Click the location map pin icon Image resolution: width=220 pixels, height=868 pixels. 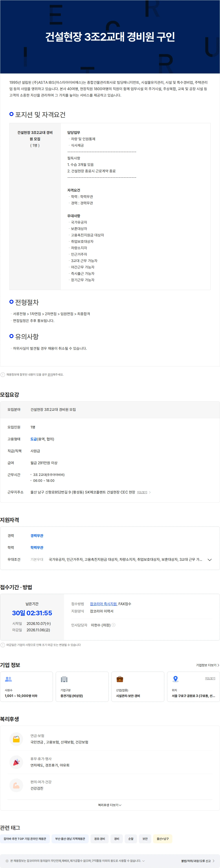[176, 679]
